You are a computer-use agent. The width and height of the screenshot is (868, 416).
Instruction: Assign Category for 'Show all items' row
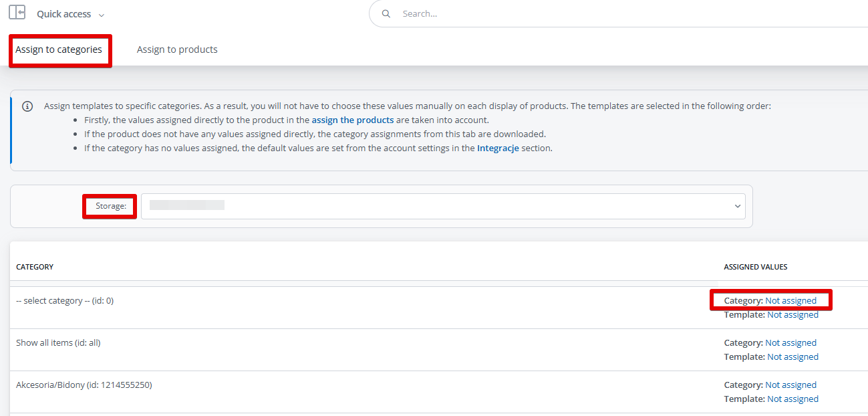click(790, 343)
